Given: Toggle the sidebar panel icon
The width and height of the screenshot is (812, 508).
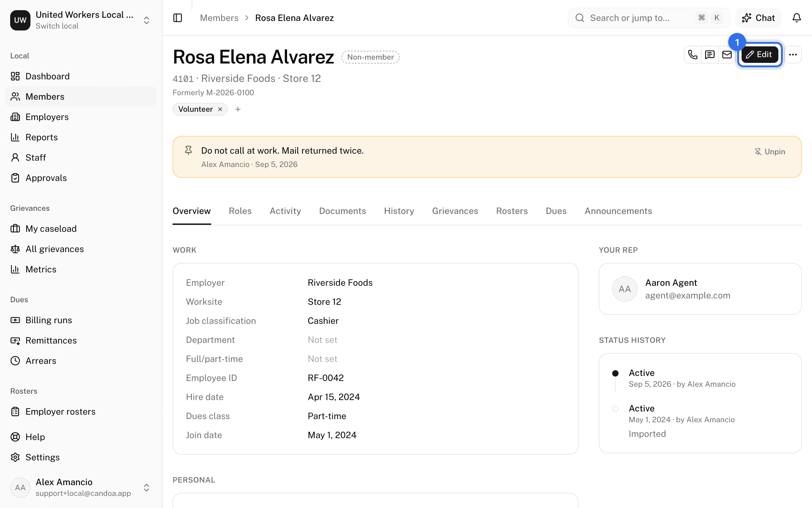Looking at the screenshot, I should 178,18.
